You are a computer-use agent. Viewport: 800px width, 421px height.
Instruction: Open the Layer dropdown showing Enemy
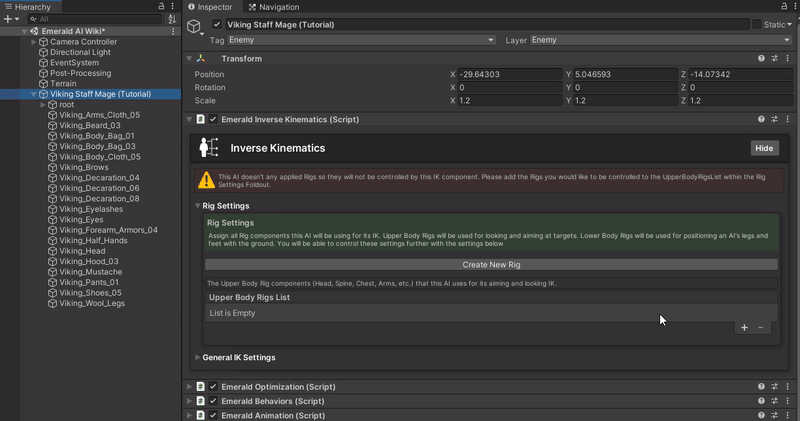pos(661,40)
